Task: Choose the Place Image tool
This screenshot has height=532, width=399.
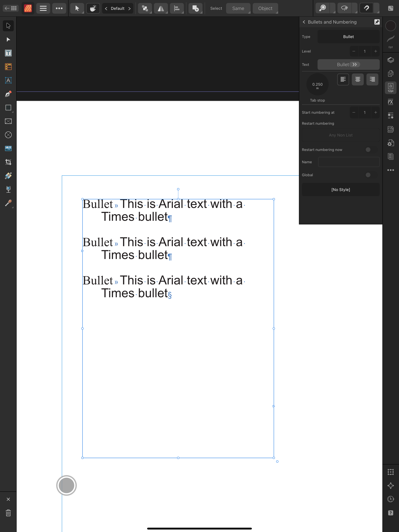Action: [x=8, y=148]
